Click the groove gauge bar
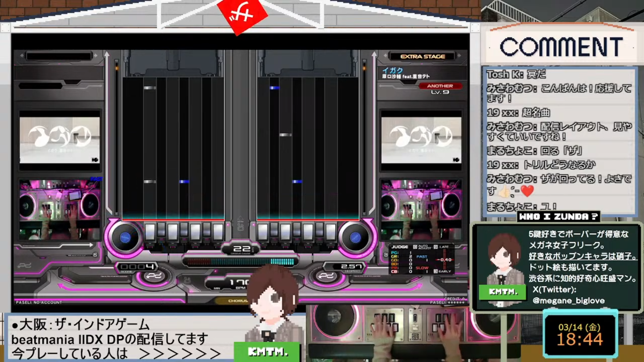644x362 pixels. coord(240,262)
